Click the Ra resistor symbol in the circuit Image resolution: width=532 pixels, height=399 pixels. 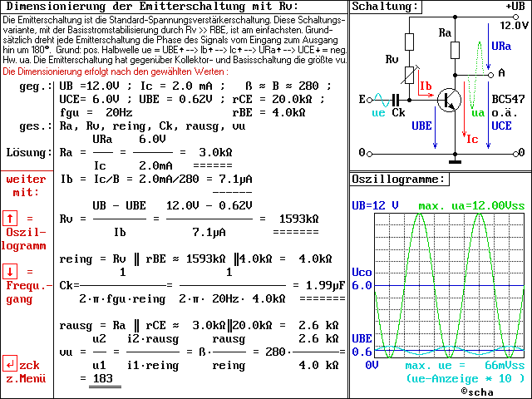coord(455,50)
